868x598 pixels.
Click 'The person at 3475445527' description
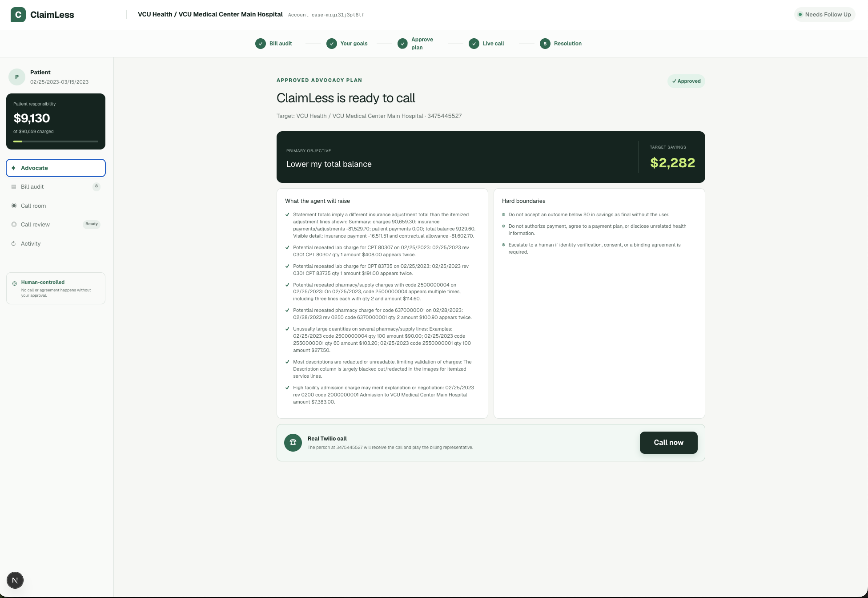390,448
